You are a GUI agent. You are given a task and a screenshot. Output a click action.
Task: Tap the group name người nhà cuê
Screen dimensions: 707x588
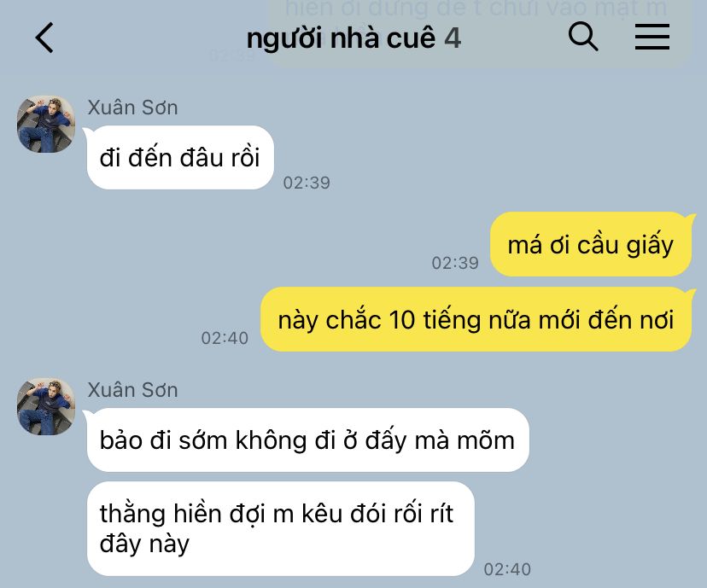341,38
